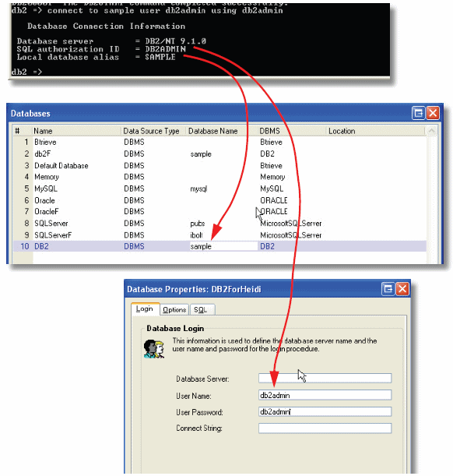453x476 pixels.
Task: Click the scroll-up arrow in Databases list
Action: [431, 131]
